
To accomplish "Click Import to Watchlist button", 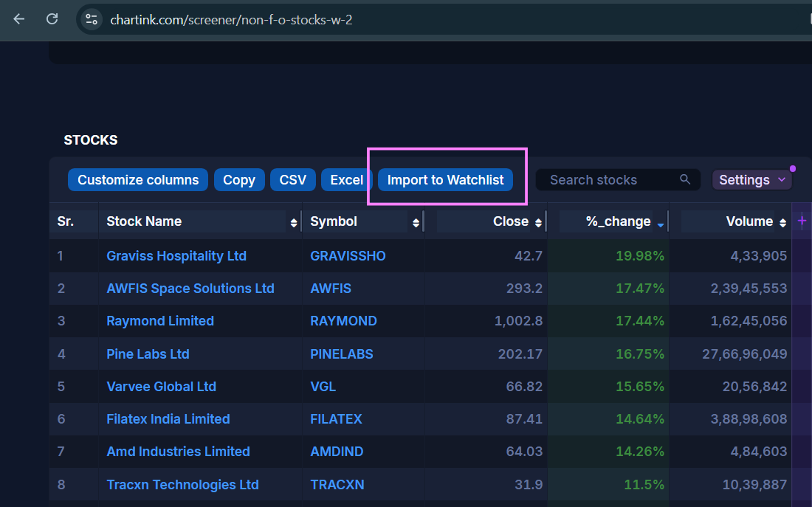I will [x=445, y=180].
